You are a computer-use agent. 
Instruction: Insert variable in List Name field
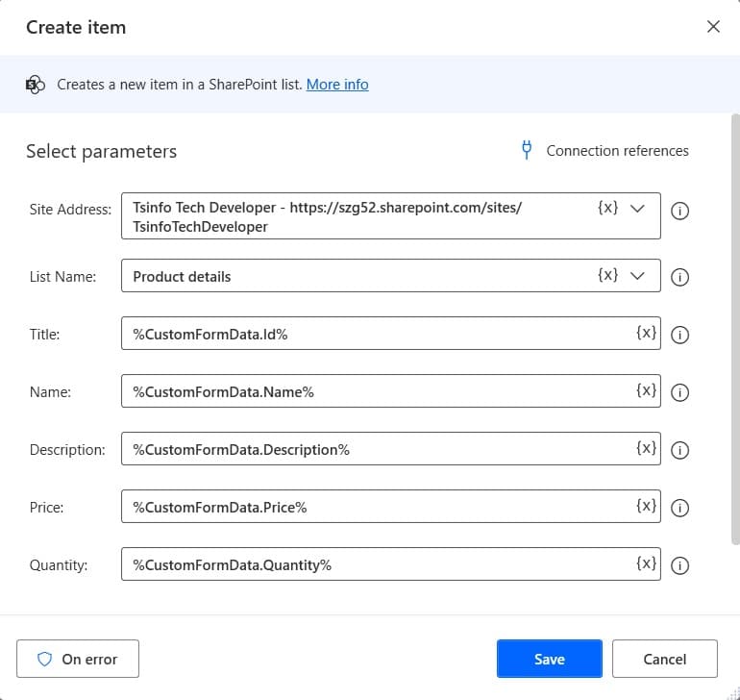click(x=607, y=275)
